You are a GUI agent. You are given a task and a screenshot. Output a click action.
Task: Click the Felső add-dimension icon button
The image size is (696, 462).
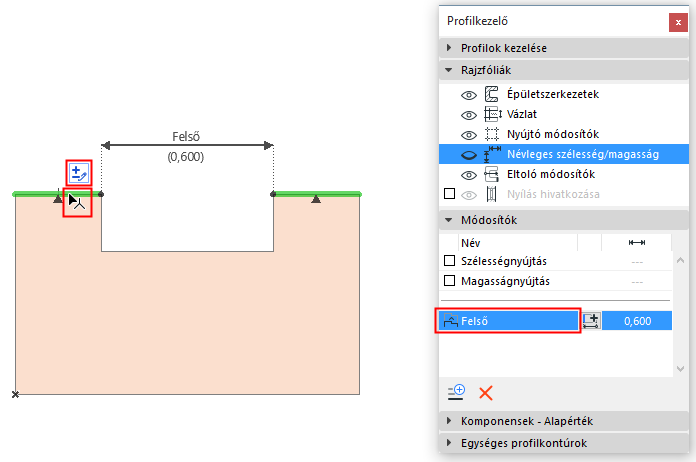click(591, 320)
